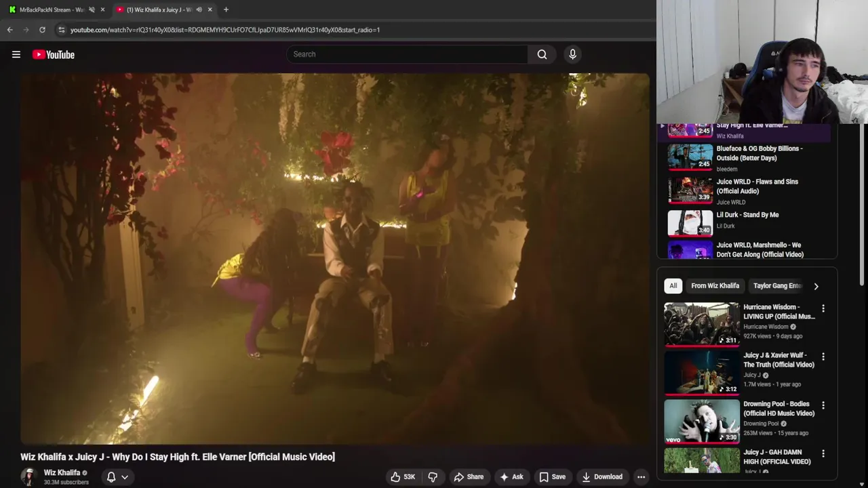Start voice search with microphone icon
The width and height of the screenshot is (868, 488).
[x=572, y=54]
